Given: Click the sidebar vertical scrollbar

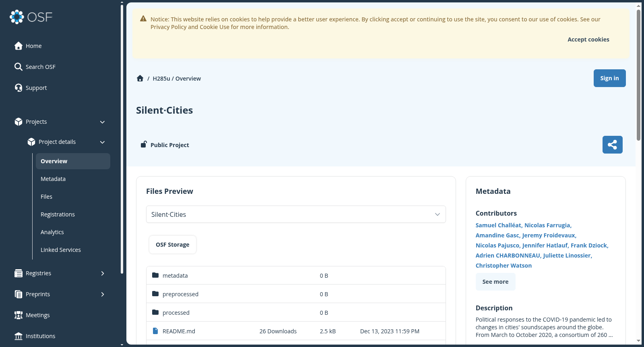Looking at the screenshot, I should (x=122, y=139).
